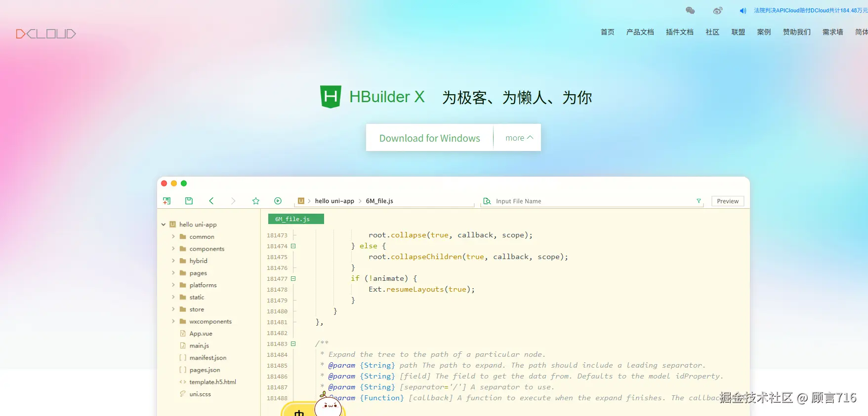Select main.js in file tree
This screenshot has width=868, height=416.
coord(199,345)
